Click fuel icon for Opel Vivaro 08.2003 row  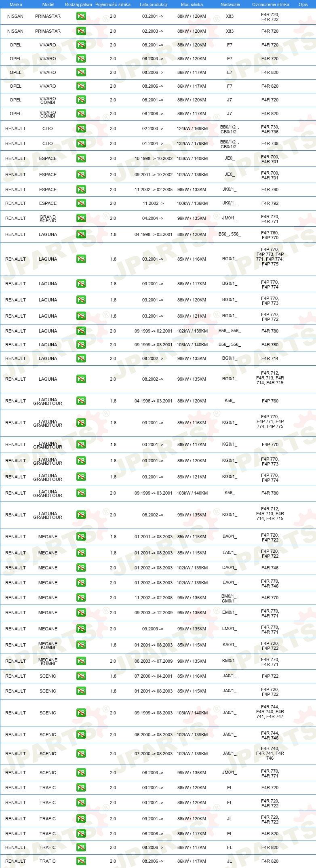click(81, 59)
